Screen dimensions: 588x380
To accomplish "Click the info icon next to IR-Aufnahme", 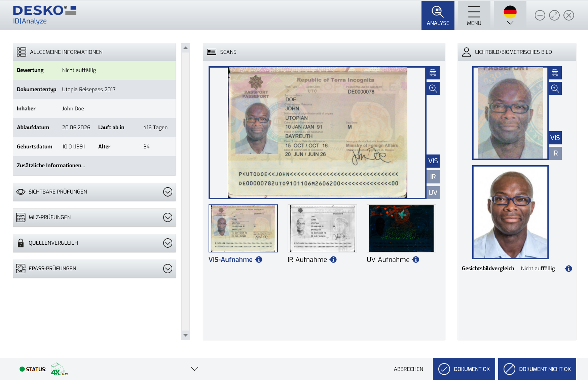I will (x=333, y=260).
